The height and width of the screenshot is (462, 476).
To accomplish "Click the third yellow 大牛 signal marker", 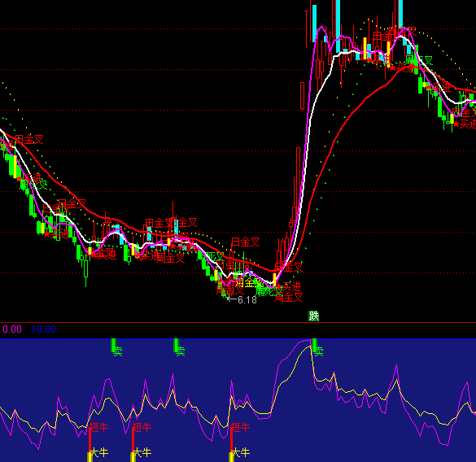I will click(240, 452).
